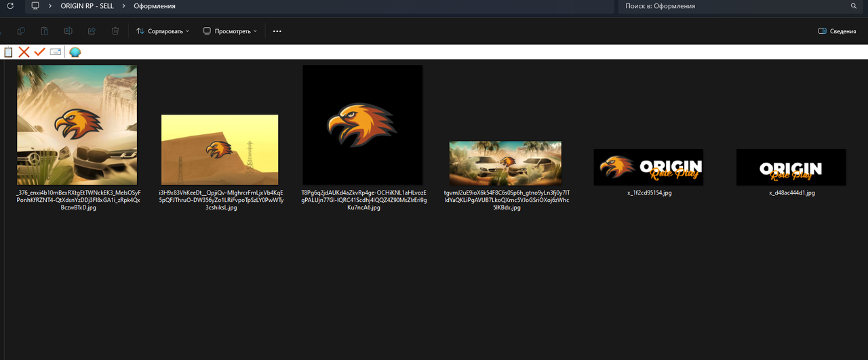The width and height of the screenshot is (868, 360).
Task: Click the Share icon in command bar
Action: point(92,31)
